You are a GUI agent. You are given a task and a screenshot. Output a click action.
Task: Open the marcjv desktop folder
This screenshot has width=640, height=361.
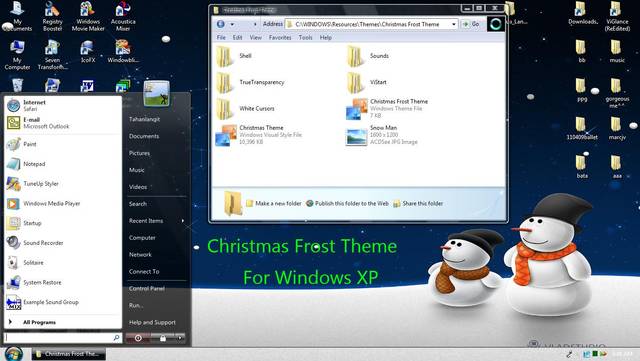(617, 129)
